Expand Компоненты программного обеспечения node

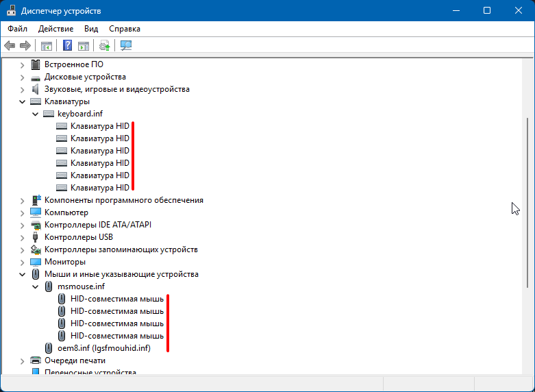tap(22, 200)
